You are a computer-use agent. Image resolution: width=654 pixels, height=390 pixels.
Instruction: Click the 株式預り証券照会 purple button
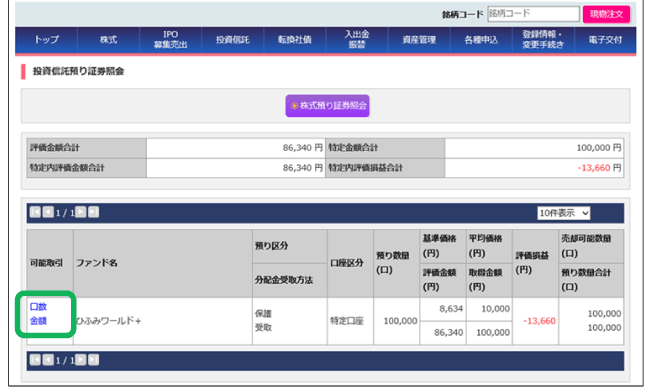327,106
